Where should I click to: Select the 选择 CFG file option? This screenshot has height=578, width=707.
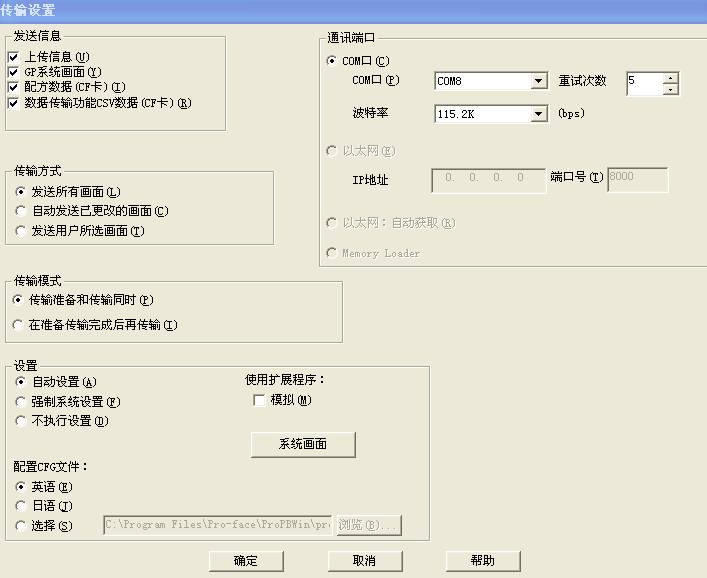pyautogui.click(x=22, y=526)
